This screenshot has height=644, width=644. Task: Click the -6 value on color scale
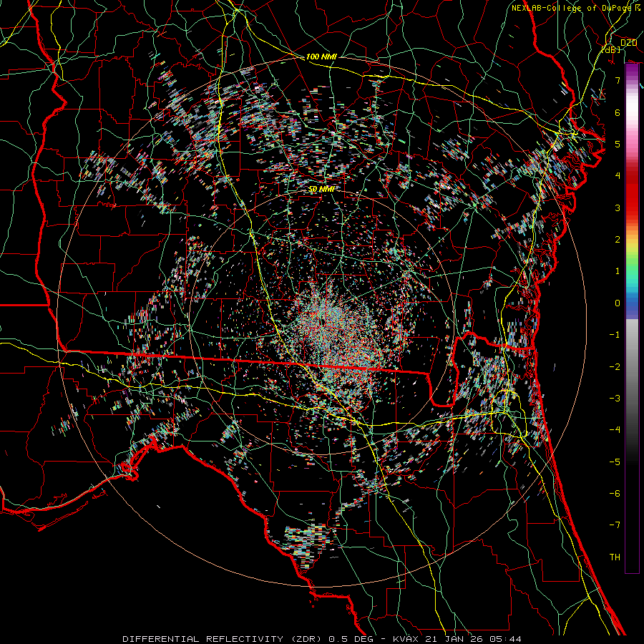615,494
